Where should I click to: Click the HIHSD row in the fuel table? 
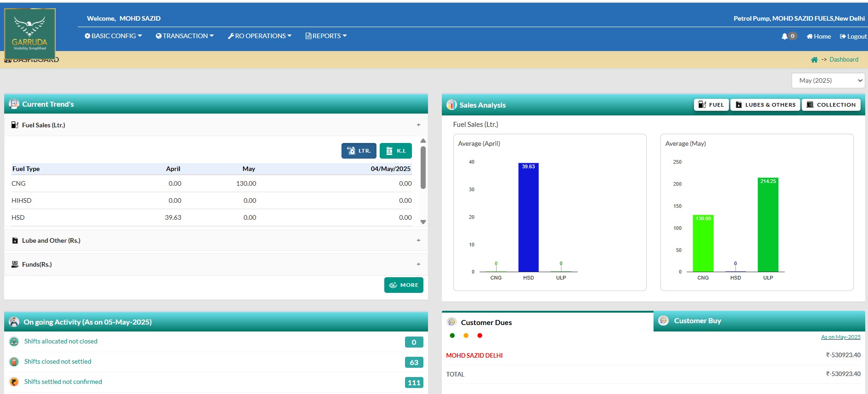tap(212, 200)
